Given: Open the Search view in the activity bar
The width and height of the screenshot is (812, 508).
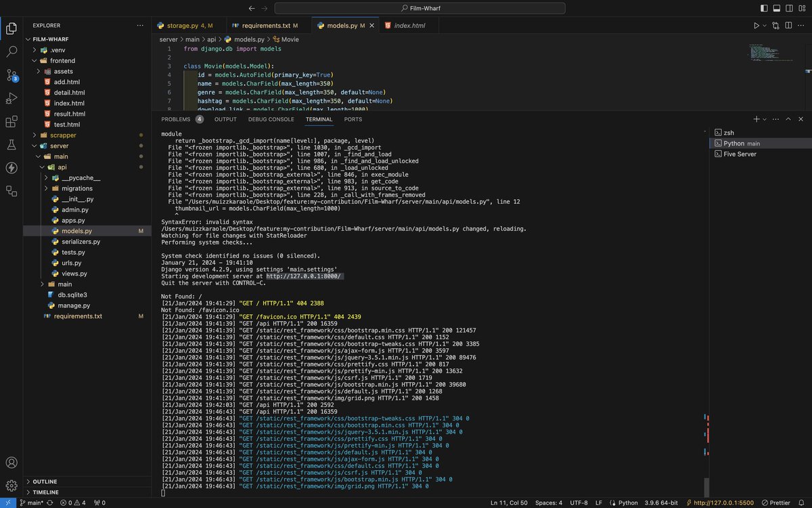Looking at the screenshot, I should (x=11, y=51).
